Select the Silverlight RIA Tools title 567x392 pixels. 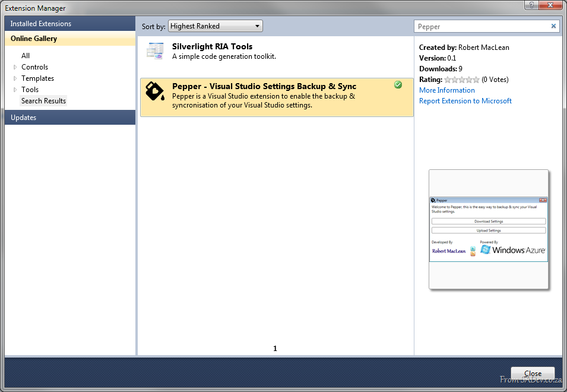point(213,46)
